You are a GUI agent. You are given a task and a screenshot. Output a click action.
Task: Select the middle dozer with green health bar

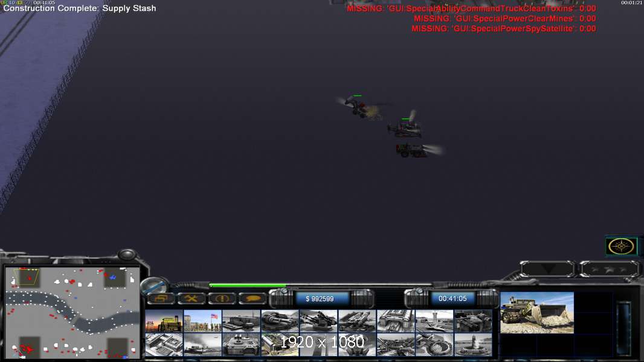coord(406,128)
